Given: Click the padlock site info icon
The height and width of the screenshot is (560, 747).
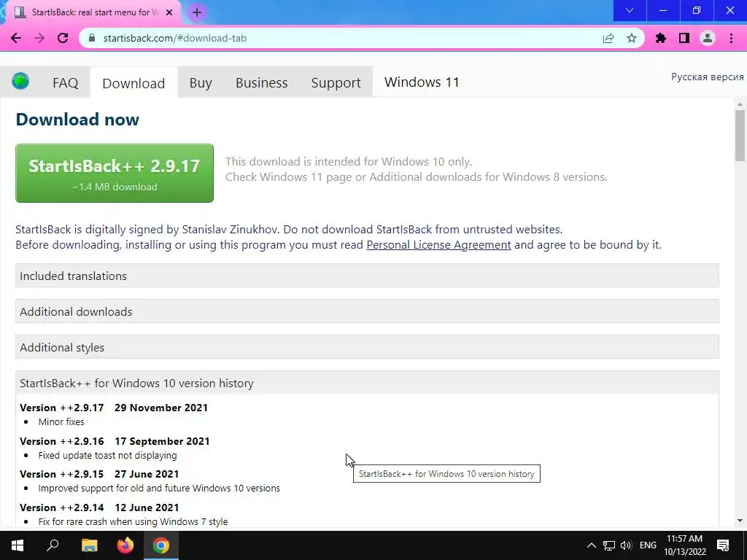Looking at the screenshot, I should coord(92,38).
